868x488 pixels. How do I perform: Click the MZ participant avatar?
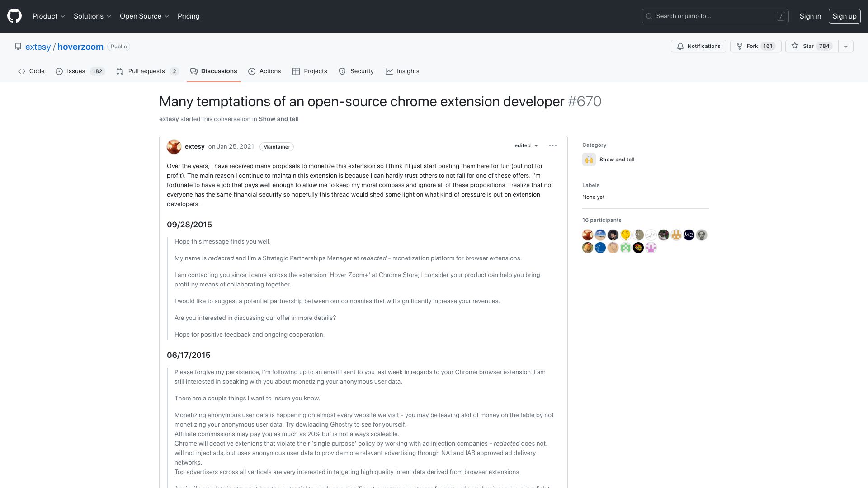[689, 235]
